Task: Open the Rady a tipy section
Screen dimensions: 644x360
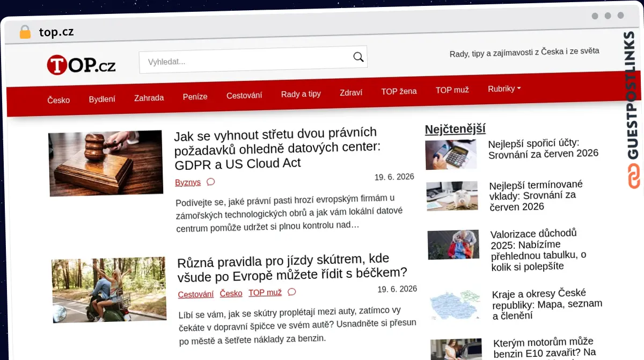Action: [301, 94]
